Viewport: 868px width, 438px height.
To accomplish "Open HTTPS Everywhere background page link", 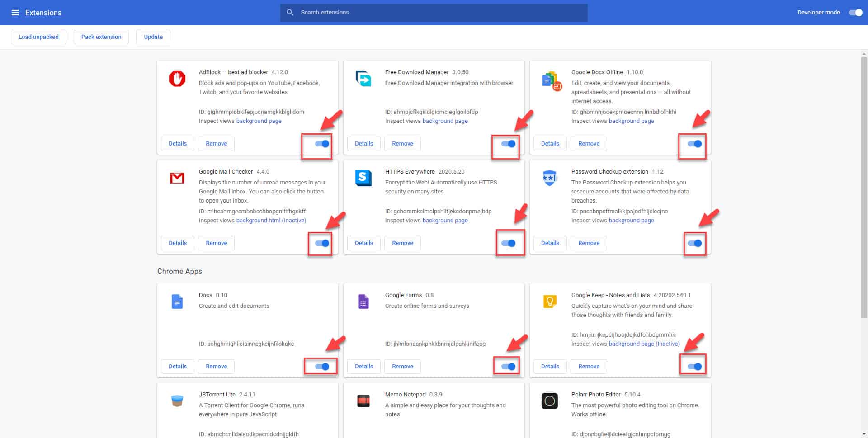I will (445, 221).
